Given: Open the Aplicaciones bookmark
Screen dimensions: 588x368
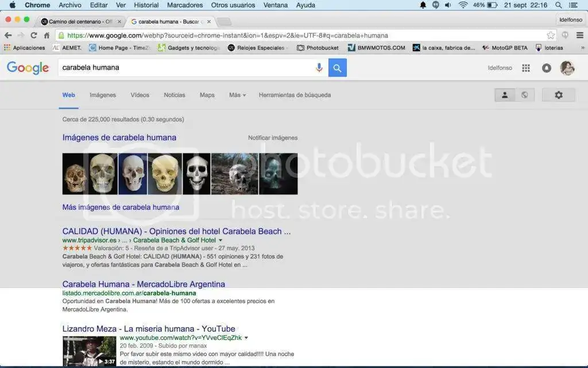Looking at the screenshot, I should coord(24,48).
